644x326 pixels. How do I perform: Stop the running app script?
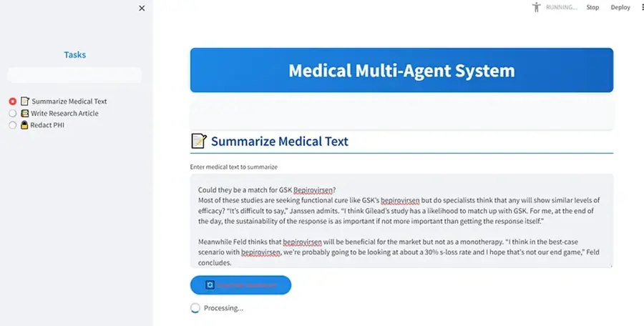(x=592, y=7)
